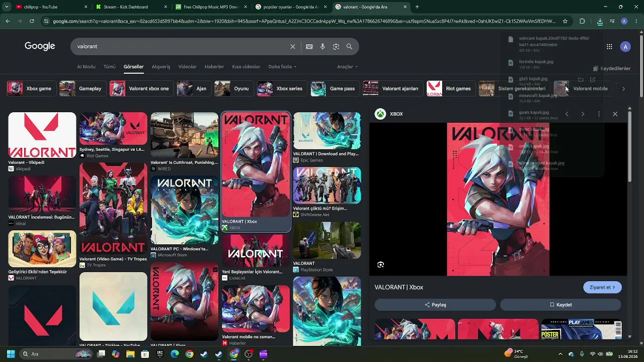Open the Alışveriş results tab
Viewport: 644px width, 362px height.
161,67
